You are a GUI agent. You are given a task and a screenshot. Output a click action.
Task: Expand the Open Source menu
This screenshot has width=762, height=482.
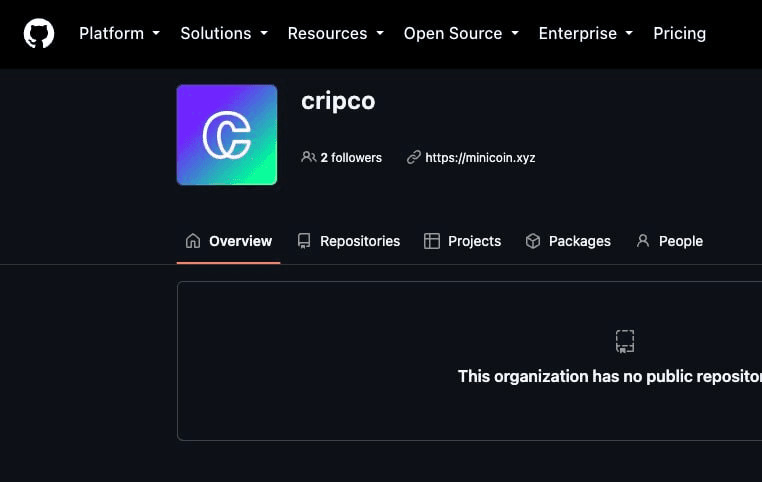pyautogui.click(x=461, y=34)
